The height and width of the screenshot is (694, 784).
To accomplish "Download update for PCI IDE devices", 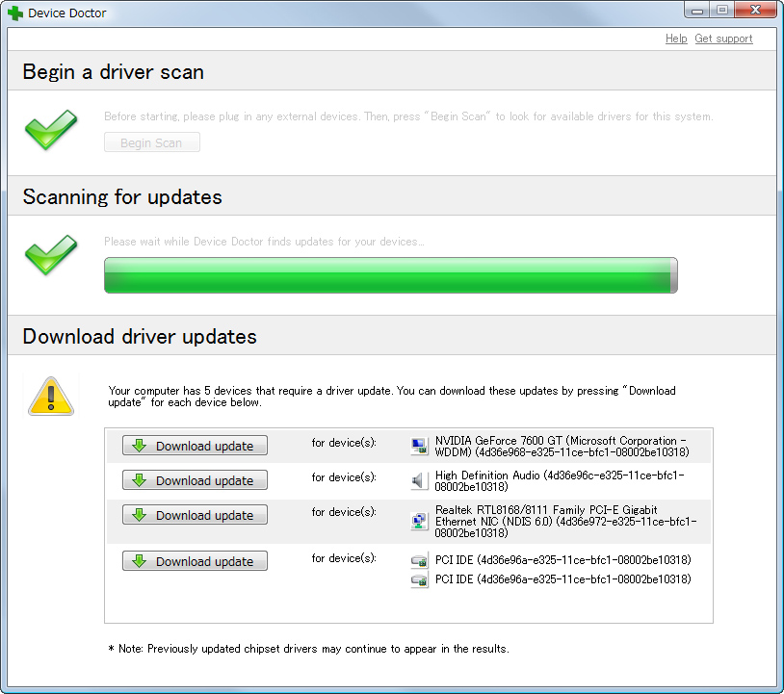I will tap(195, 560).
